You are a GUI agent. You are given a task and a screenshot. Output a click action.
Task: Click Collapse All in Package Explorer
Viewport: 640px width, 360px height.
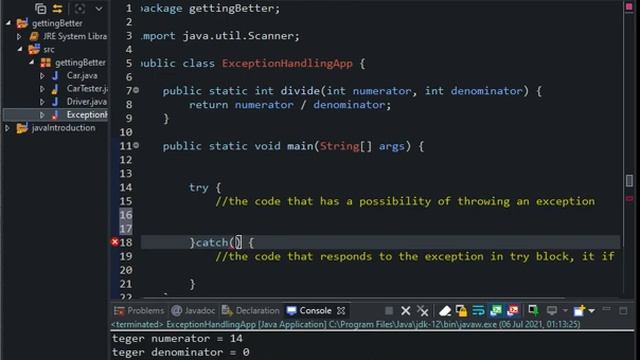[x=40, y=8]
